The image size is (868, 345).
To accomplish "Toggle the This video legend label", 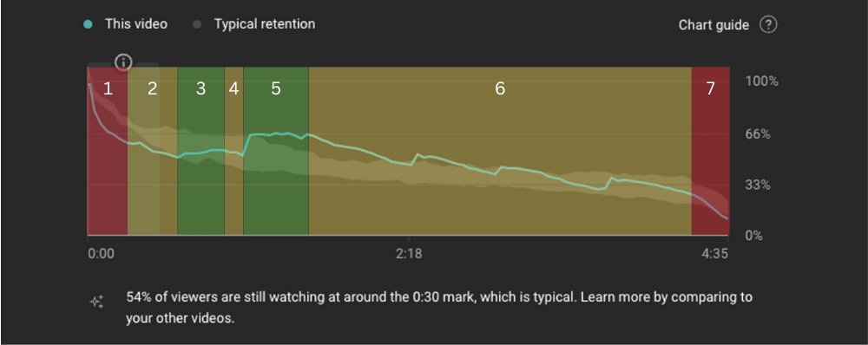I will 136,24.
